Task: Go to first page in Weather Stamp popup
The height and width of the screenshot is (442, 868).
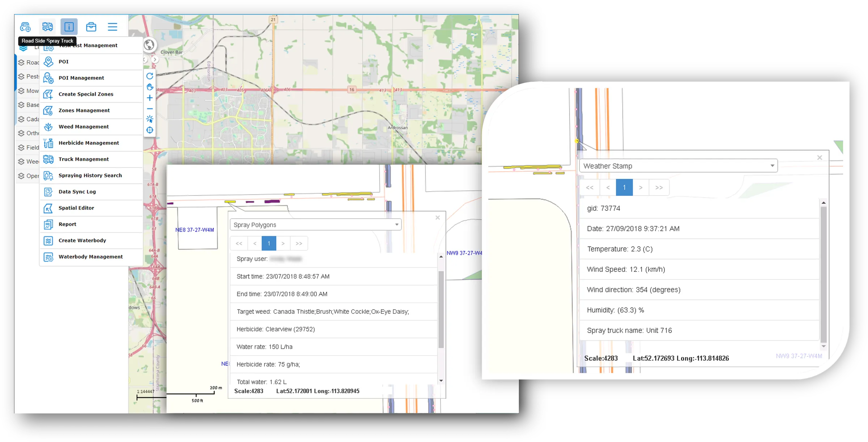Action: [x=590, y=188]
